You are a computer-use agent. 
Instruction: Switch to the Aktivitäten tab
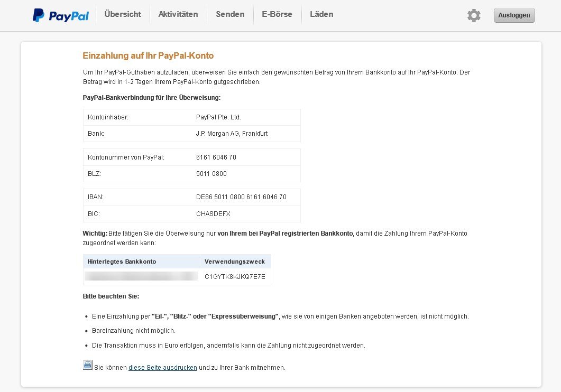click(x=178, y=14)
